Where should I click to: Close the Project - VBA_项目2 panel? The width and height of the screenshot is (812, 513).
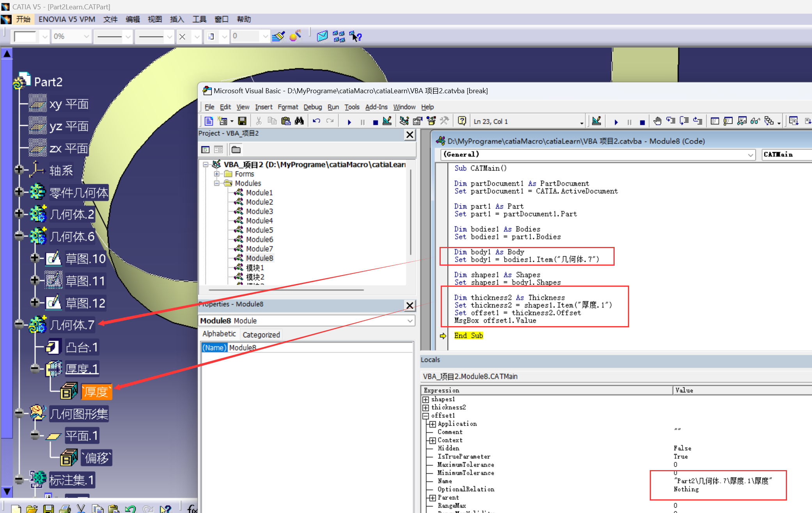pos(410,135)
